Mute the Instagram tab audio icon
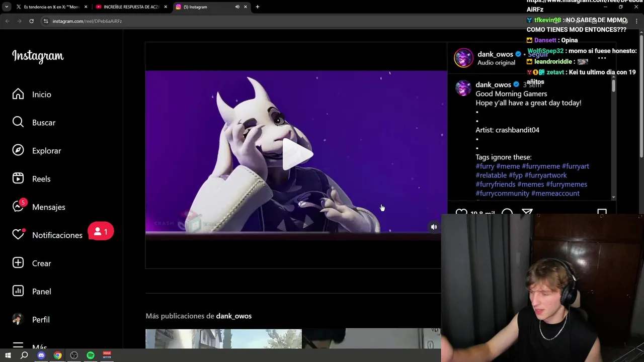 [x=237, y=7]
